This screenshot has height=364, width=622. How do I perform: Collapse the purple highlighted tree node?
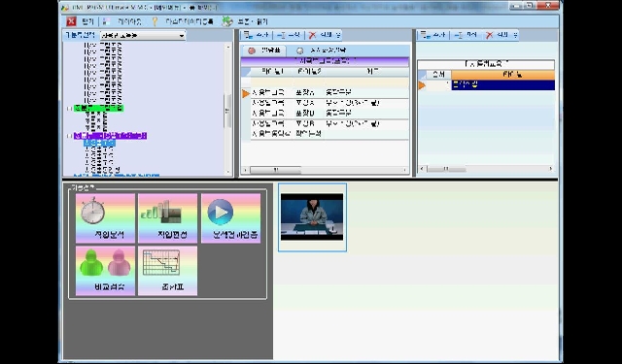[70, 136]
